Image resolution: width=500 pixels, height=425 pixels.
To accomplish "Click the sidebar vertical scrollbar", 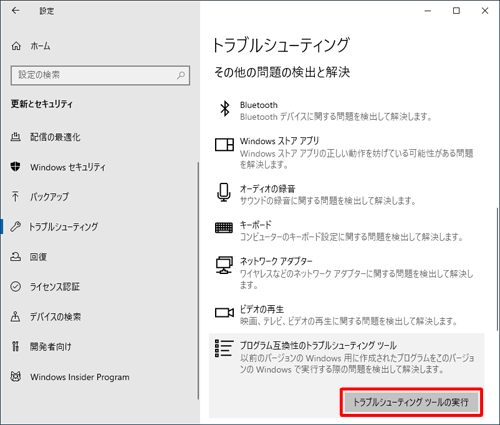I will click(x=198, y=281).
